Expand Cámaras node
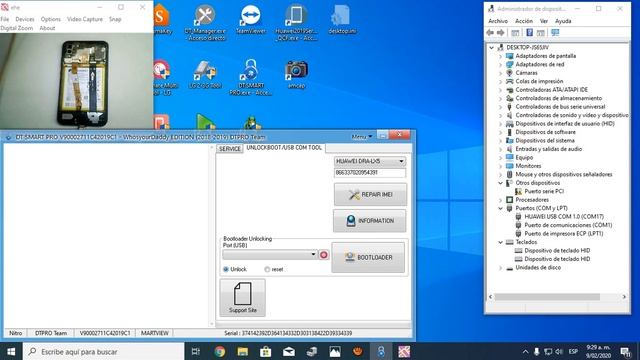The height and width of the screenshot is (360, 640). (x=500, y=73)
